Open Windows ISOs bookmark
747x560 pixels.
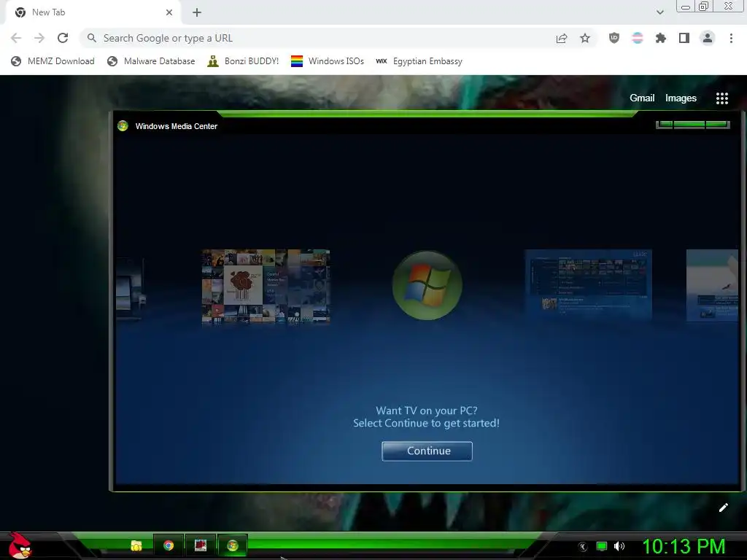[328, 61]
